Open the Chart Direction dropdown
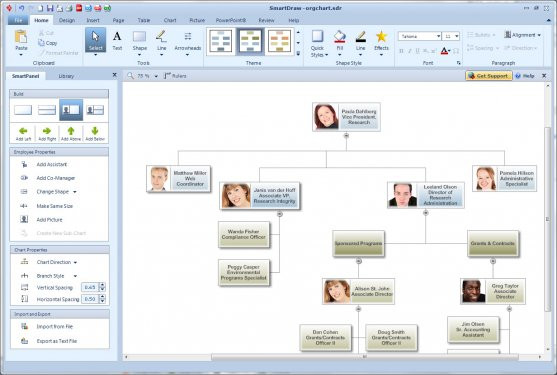Screen dimensions: 557x375 [x=75, y=262]
